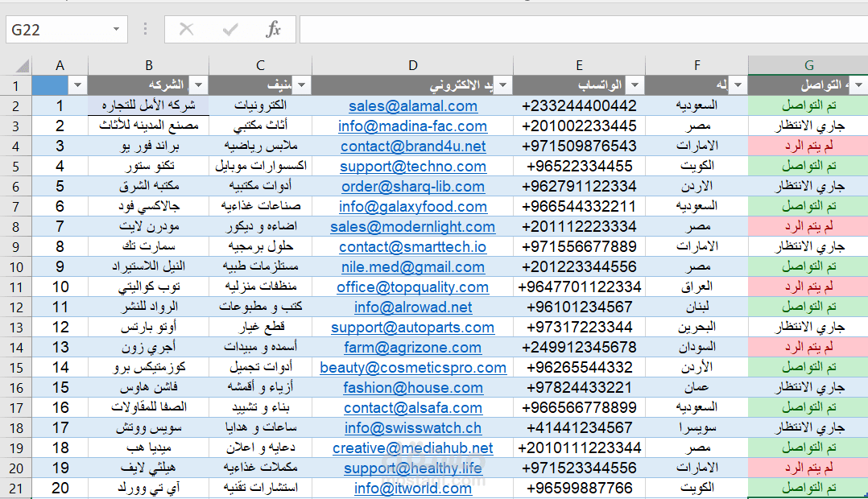Open the Name Box dropdown arrow
The height and width of the screenshot is (499, 868).
(116, 29)
